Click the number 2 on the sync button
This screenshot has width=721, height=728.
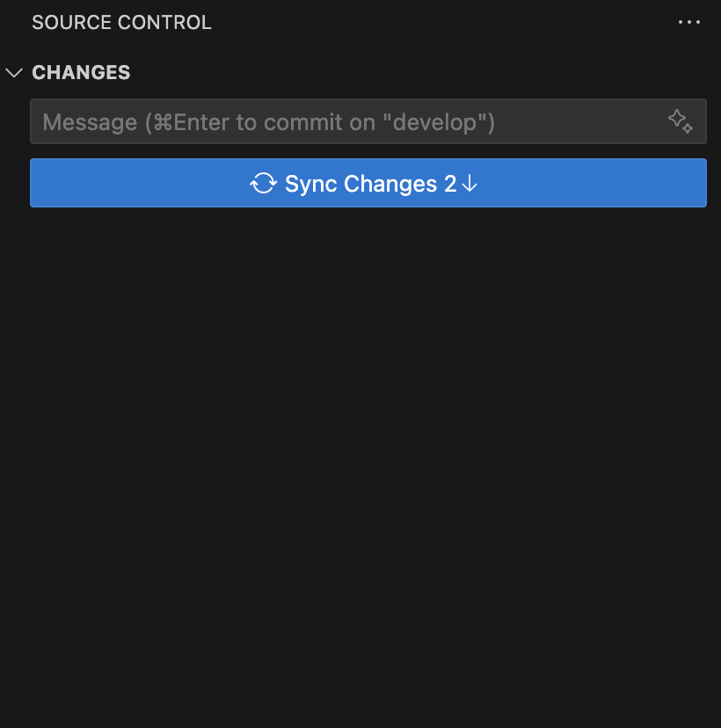pos(450,184)
